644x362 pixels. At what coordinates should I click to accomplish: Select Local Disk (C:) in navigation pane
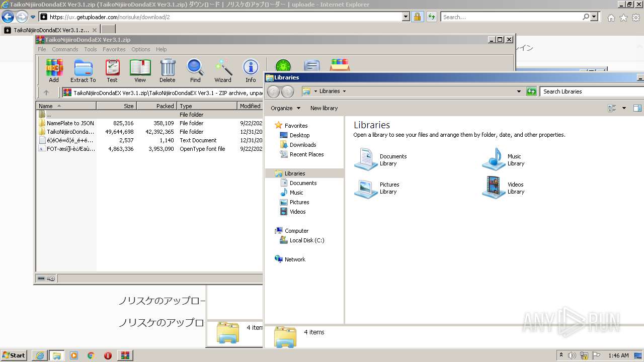click(306, 240)
